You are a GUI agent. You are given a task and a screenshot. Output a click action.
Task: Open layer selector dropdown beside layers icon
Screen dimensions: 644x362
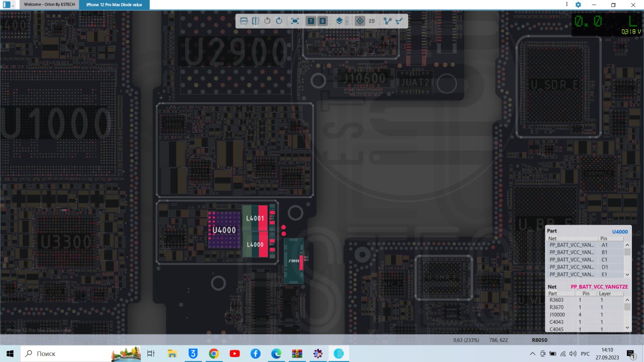click(x=347, y=21)
